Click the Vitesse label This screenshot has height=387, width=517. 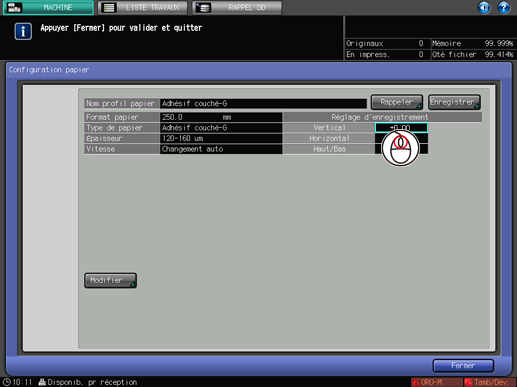pyautogui.click(x=122, y=149)
